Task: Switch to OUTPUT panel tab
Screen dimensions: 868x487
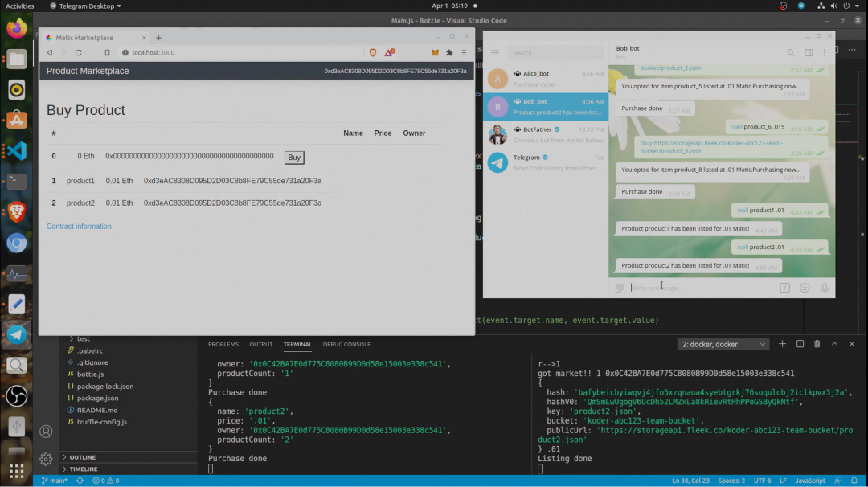Action: 260,344
